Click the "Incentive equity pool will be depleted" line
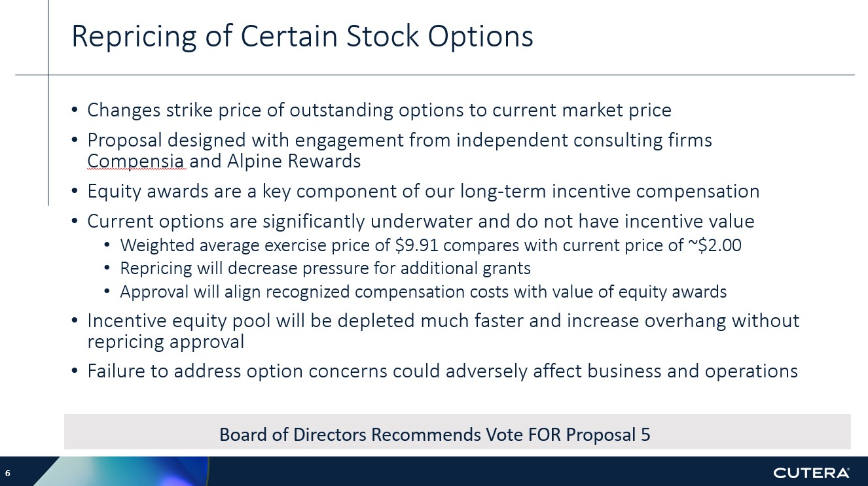The image size is (868, 486). [443, 321]
